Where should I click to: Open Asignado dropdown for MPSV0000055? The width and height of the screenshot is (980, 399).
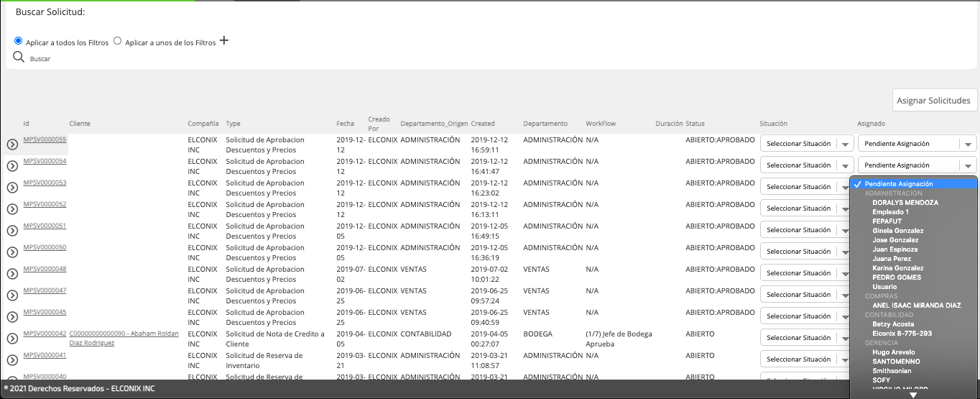(x=917, y=144)
